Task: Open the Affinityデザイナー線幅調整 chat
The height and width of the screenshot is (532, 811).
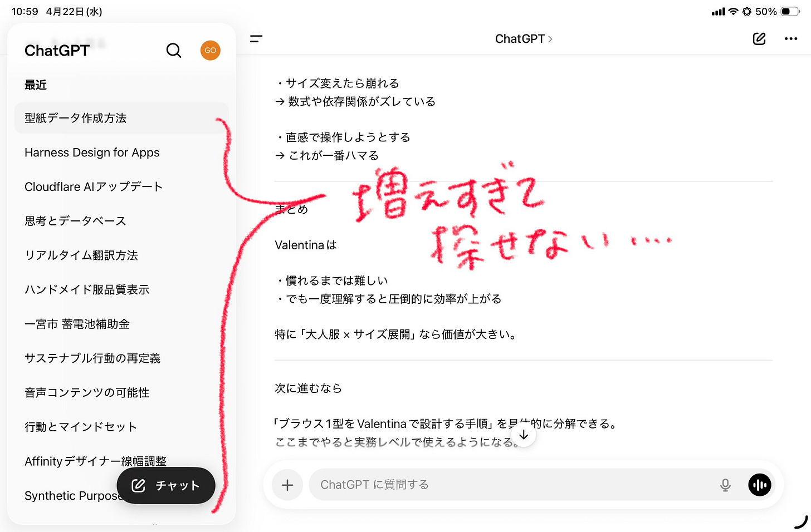Action: click(95, 461)
